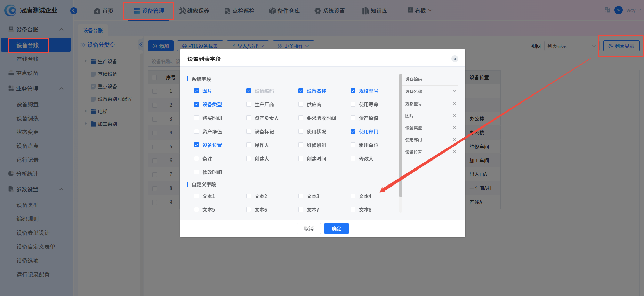Remove 设备名称 from selected columns list
Image resolution: width=644 pixels, height=296 pixels.
[454, 91]
